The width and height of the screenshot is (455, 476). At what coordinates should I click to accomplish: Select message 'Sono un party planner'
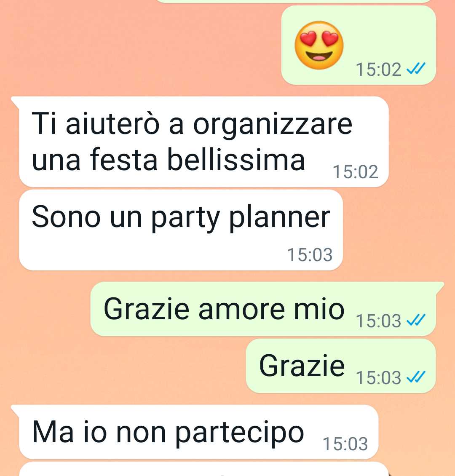click(181, 230)
